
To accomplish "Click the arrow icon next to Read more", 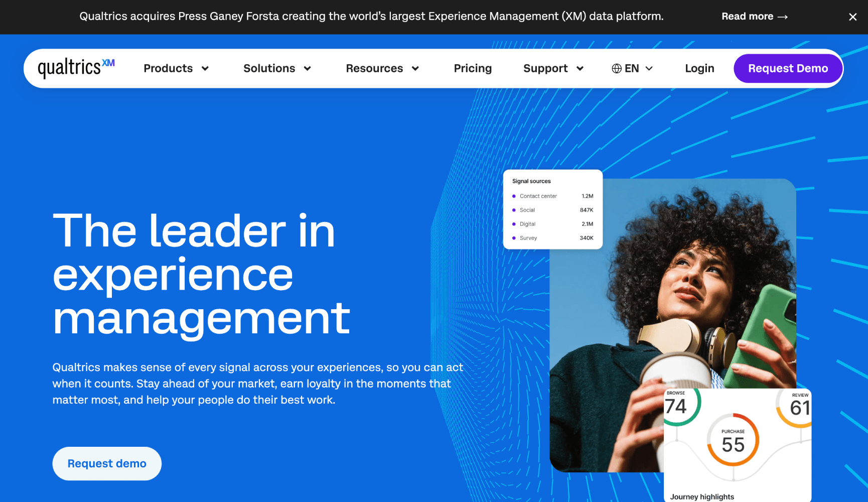I will pyautogui.click(x=783, y=17).
